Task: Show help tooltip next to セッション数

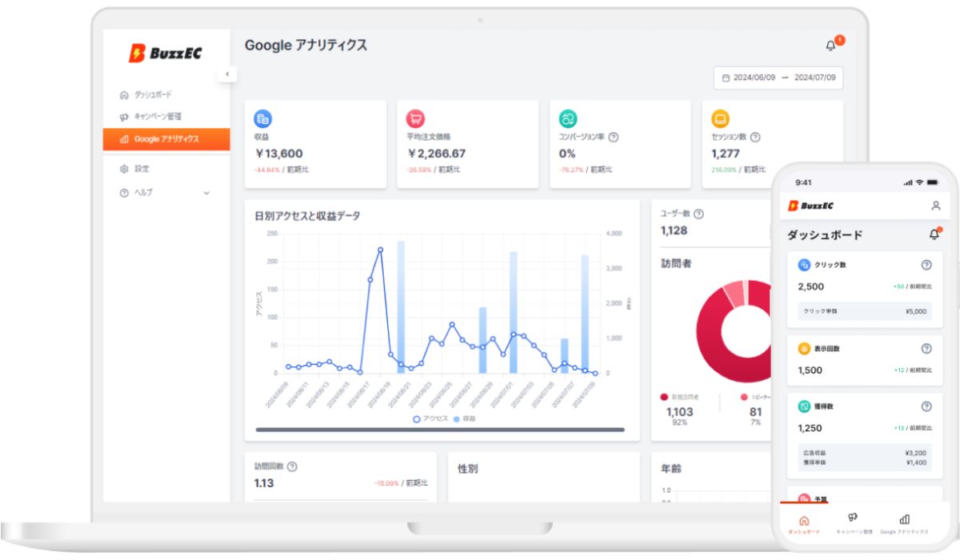Action: pos(755,138)
